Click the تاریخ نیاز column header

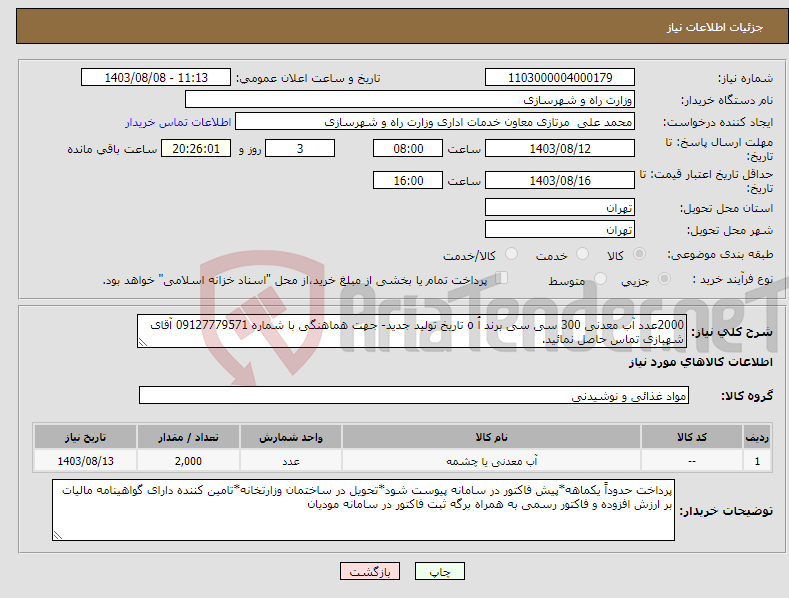click(85, 437)
